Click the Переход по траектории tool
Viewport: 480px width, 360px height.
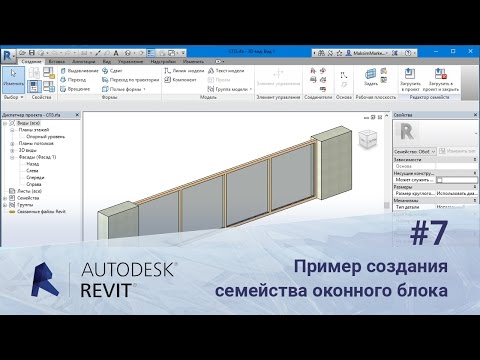click(131, 80)
